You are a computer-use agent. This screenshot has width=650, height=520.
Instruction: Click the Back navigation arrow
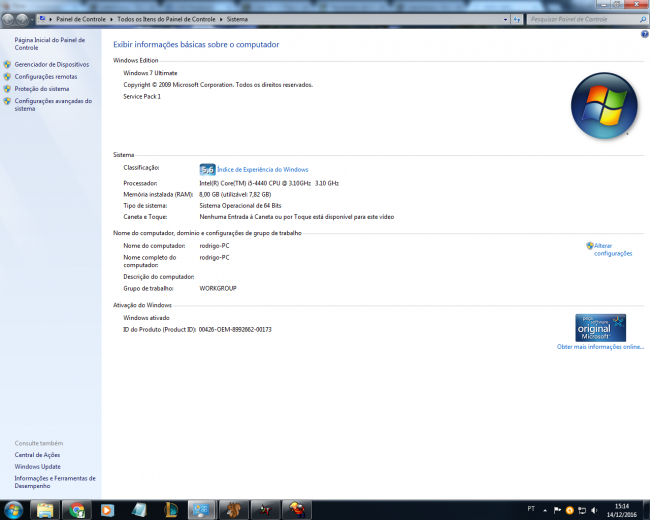8,19
